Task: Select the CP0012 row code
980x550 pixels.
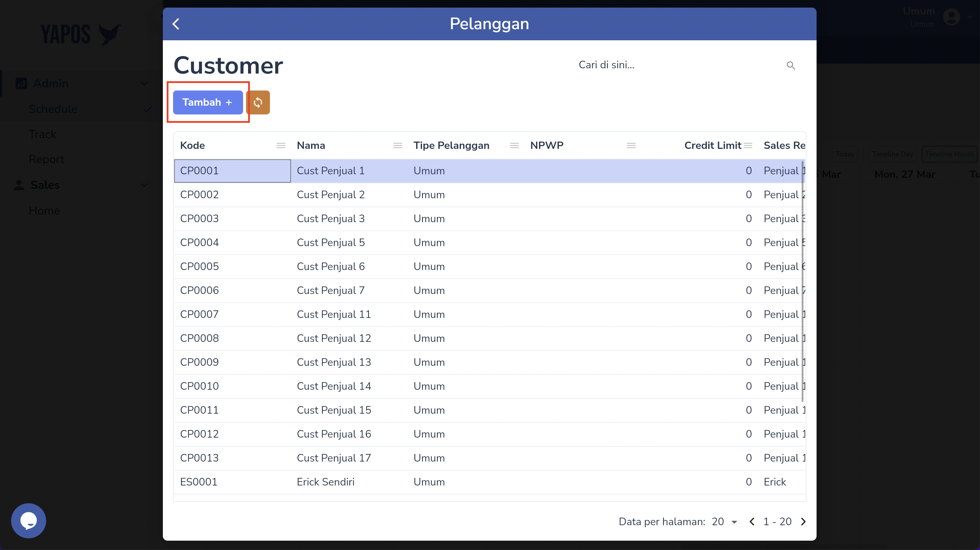Action: [199, 434]
